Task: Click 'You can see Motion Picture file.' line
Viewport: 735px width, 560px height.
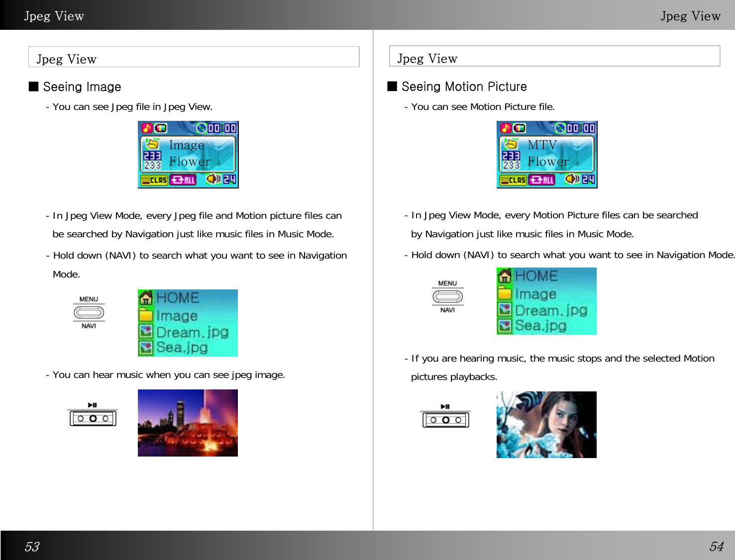Action: click(483, 106)
